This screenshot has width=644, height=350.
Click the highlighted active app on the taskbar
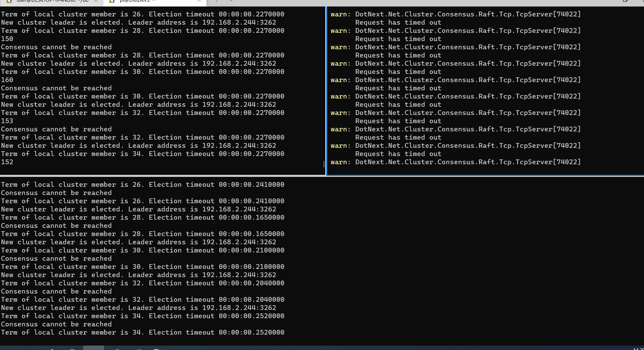[93, 348]
